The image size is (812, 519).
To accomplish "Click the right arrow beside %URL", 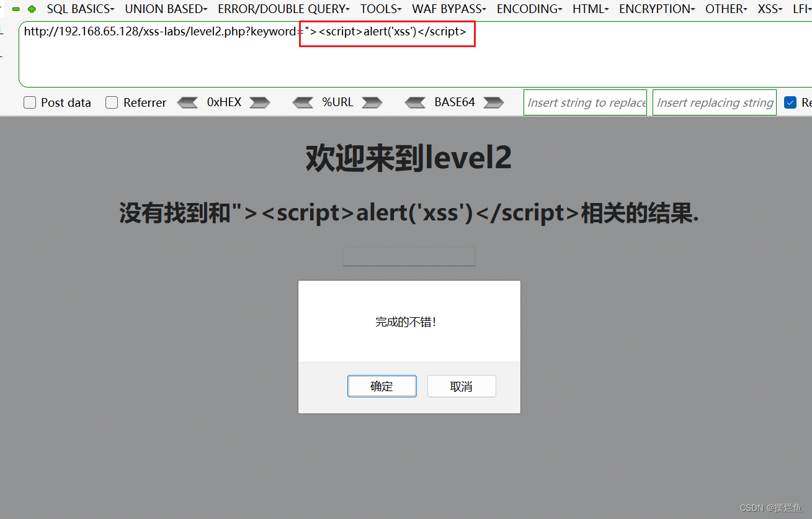I will click(372, 102).
